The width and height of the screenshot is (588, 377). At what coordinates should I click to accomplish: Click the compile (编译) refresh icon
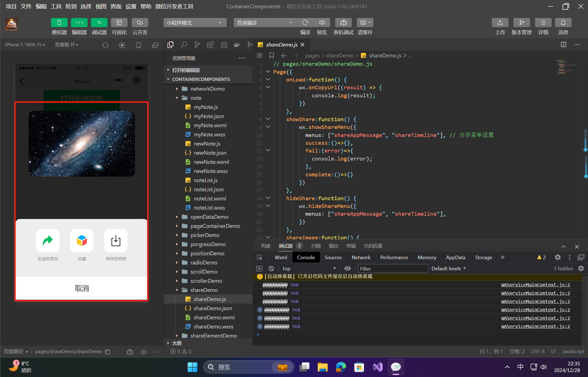point(305,23)
